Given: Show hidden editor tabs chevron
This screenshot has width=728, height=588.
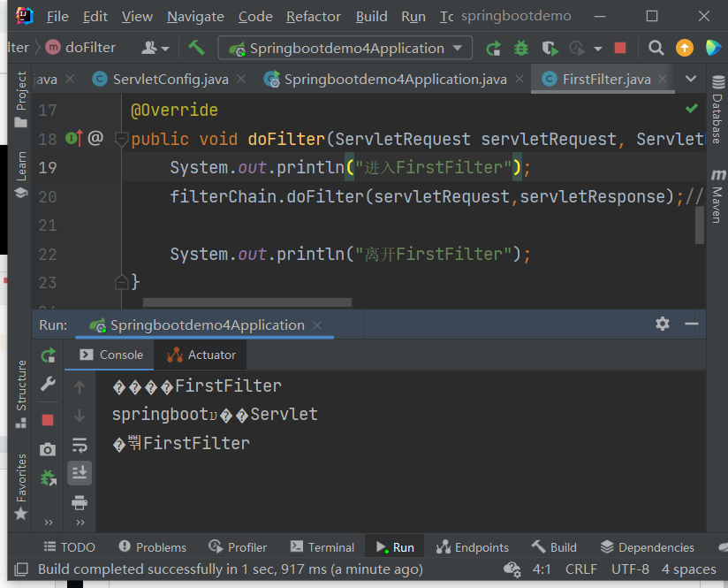Looking at the screenshot, I should (x=691, y=79).
